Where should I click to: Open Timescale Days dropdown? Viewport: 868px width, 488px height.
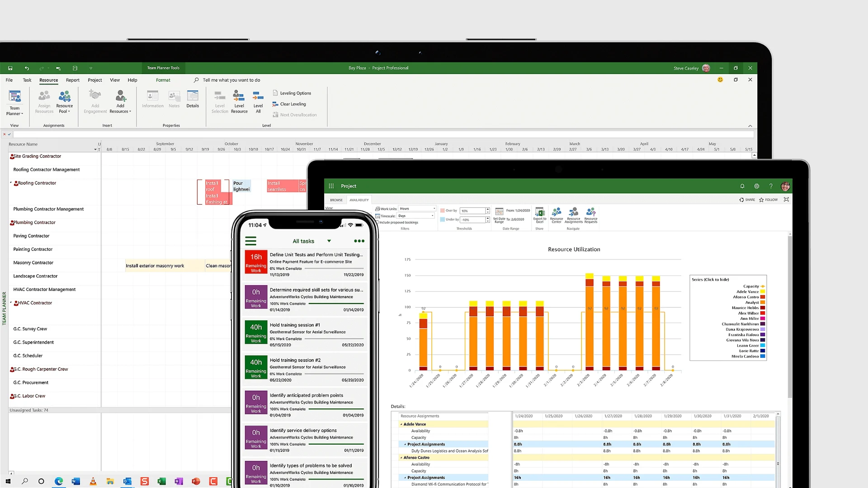(x=416, y=216)
